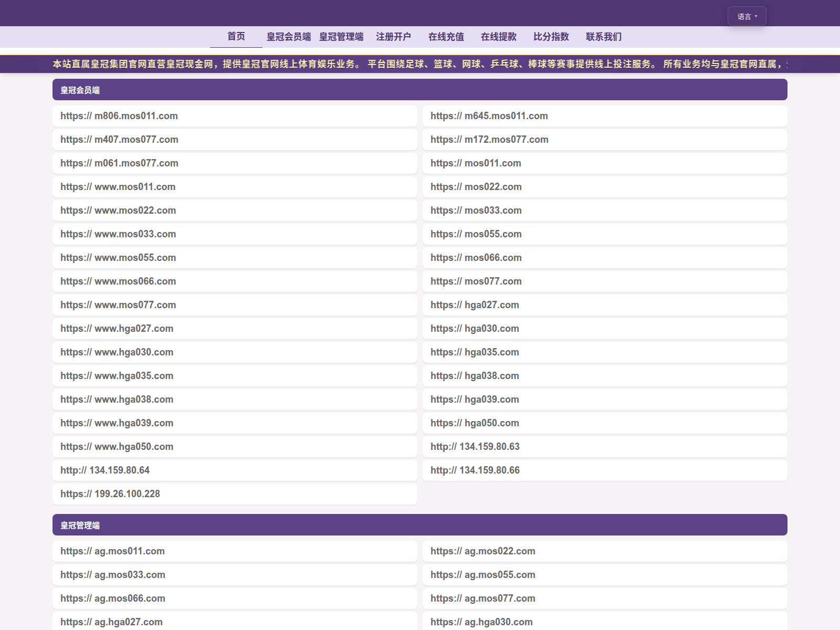Image resolution: width=840 pixels, height=630 pixels.
Task: Open link www.mos033.com
Action: [x=235, y=234]
